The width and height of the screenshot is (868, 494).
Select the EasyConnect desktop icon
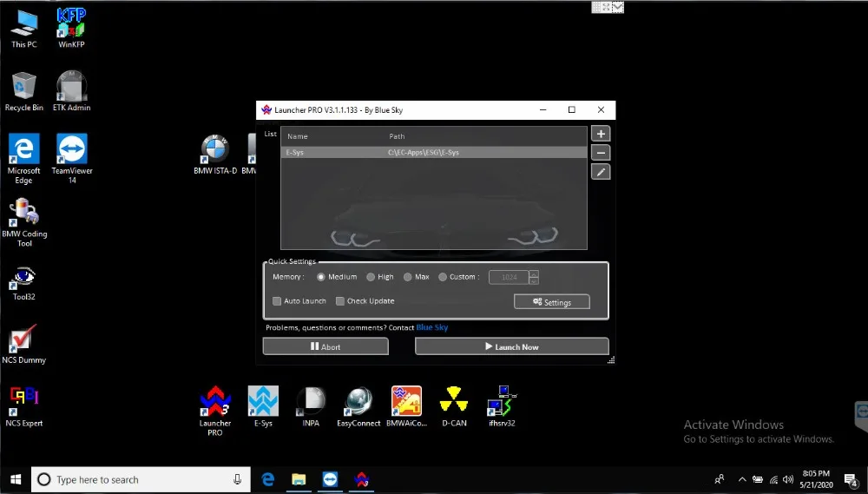pos(358,407)
